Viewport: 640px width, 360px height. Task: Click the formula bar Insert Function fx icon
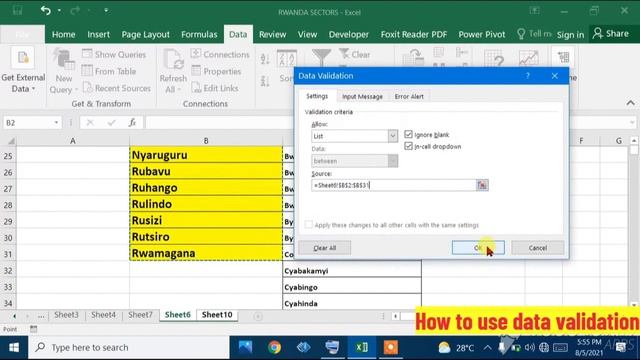click(132, 122)
